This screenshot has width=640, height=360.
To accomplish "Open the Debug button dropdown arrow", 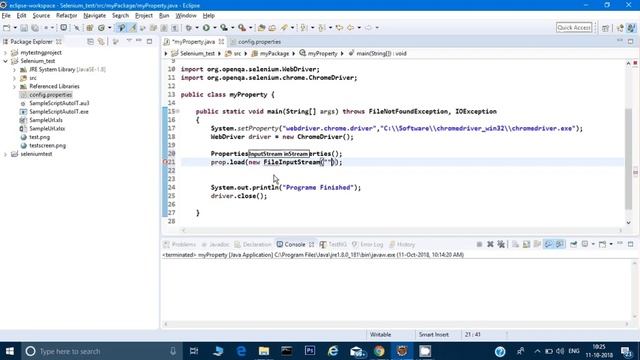I will pyautogui.click(x=196, y=28).
